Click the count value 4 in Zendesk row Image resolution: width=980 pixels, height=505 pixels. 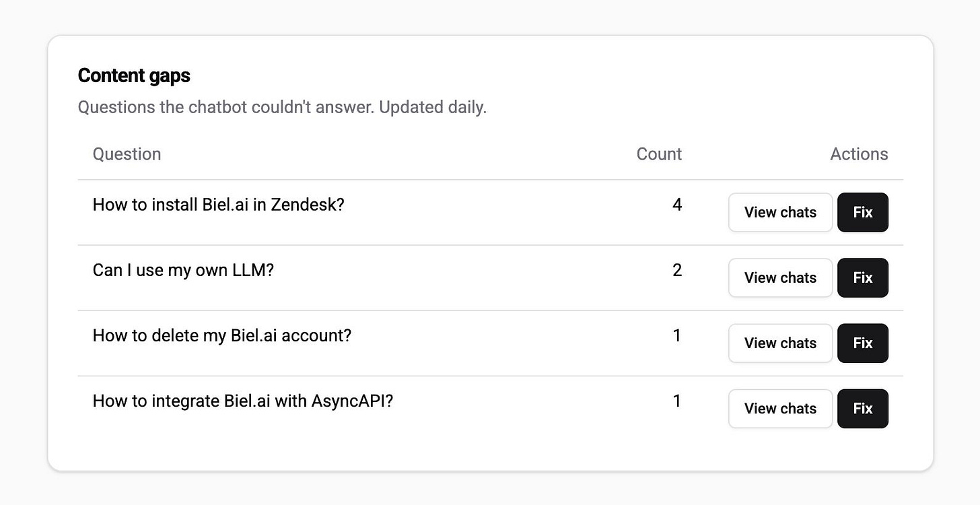point(677,205)
